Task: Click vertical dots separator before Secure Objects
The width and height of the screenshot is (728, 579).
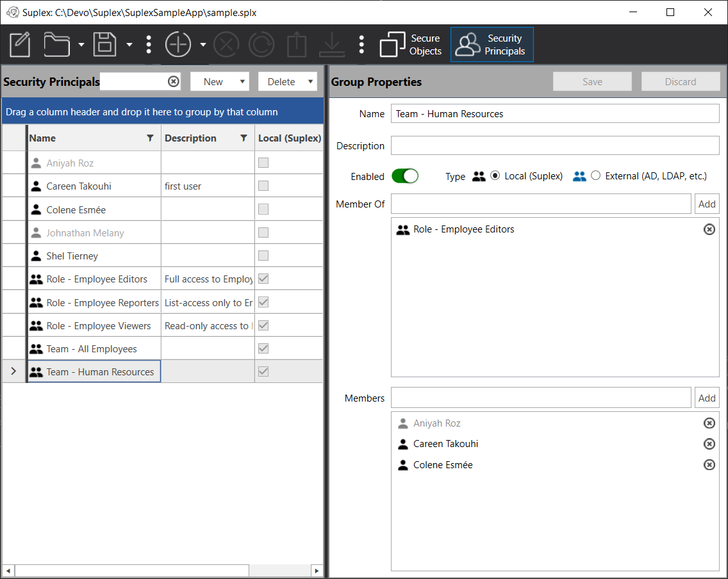Action: click(361, 45)
